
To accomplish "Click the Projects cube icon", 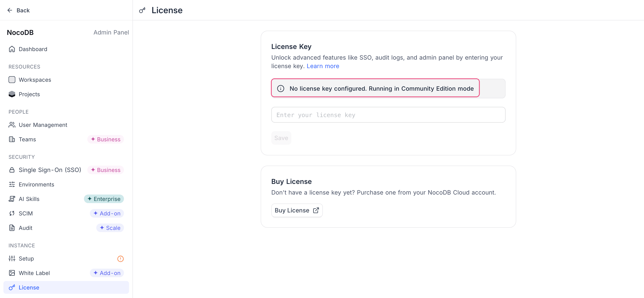I will tap(12, 94).
